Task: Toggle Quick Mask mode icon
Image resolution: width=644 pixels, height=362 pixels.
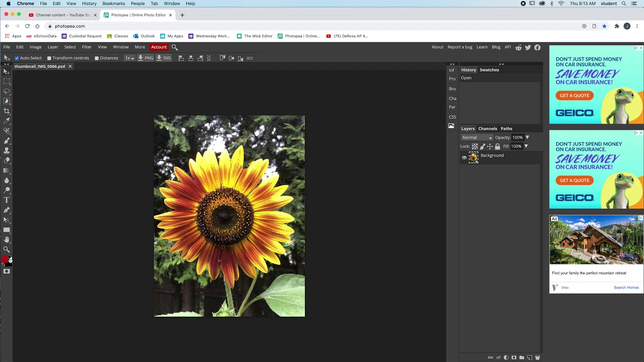Action: 7,271
